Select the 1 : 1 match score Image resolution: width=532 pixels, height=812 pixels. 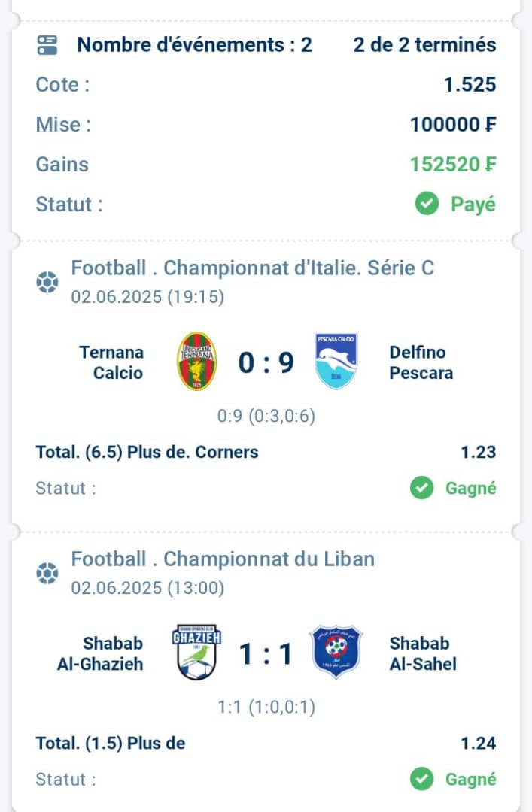[x=266, y=653]
